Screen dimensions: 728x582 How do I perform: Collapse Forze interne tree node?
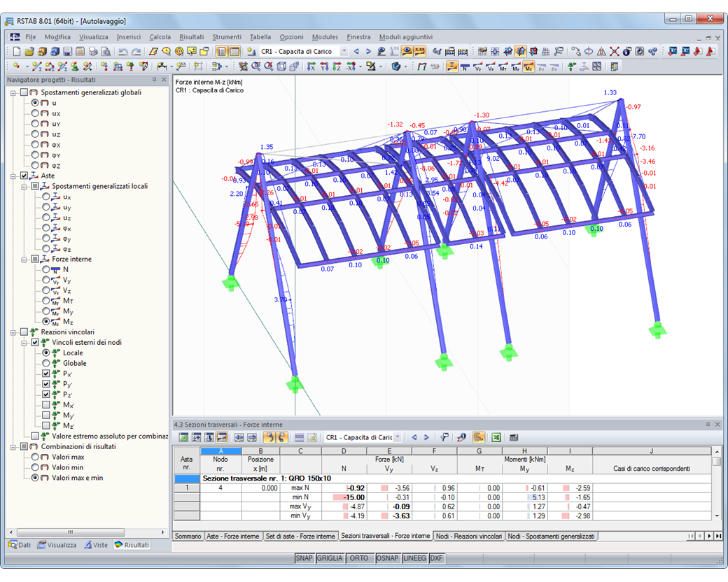[24, 260]
